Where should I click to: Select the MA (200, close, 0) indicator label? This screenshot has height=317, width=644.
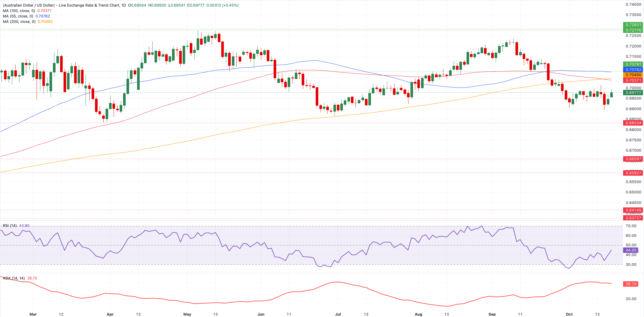click(x=19, y=22)
